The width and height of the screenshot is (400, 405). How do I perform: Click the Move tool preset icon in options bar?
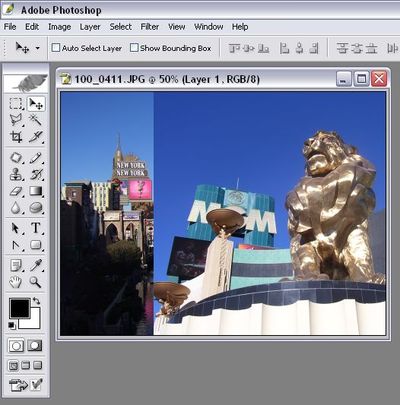[x=22, y=48]
